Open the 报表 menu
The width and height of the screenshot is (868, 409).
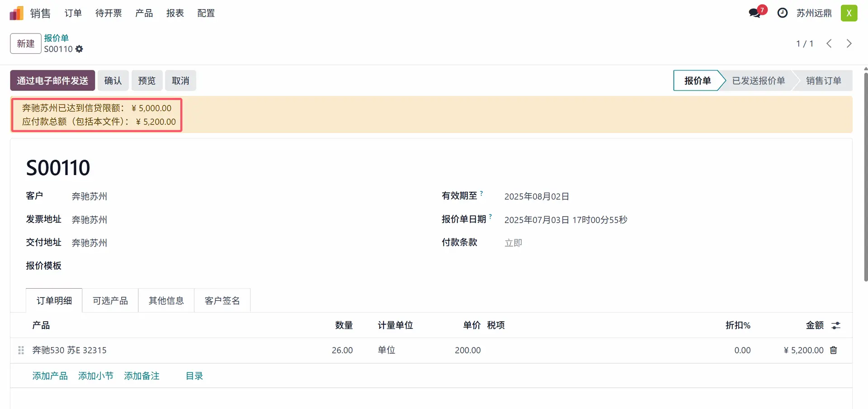tap(175, 13)
